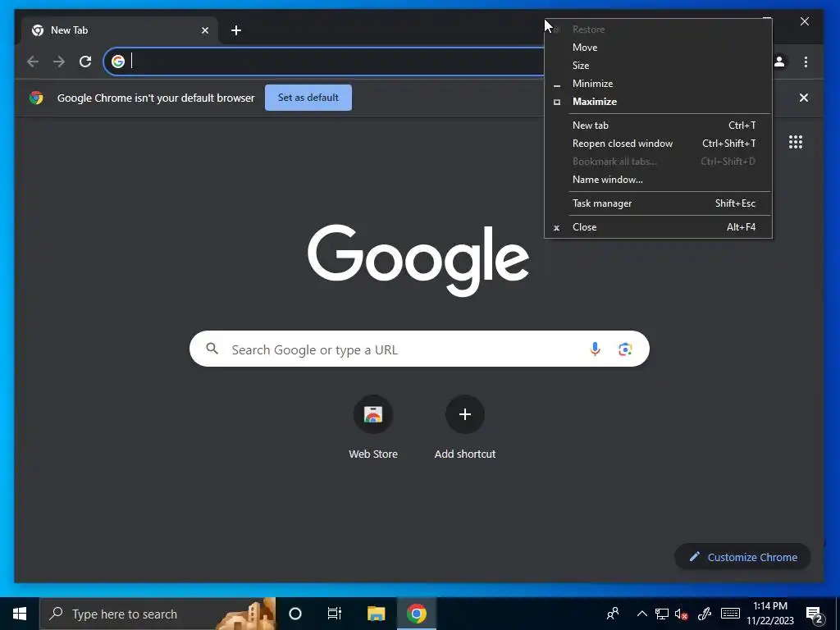The height and width of the screenshot is (630, 840).
Task: Select the New Tab tab
Action: tap(119, 30)
